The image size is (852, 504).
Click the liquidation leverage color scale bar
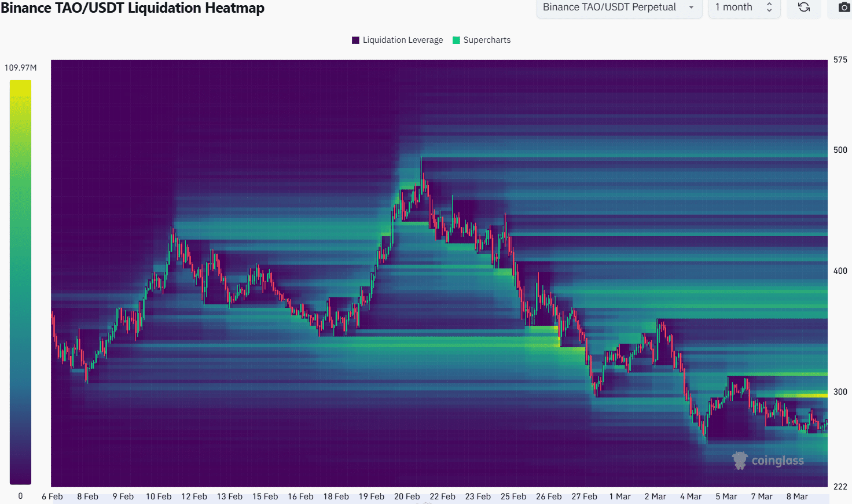pos(20,282)
